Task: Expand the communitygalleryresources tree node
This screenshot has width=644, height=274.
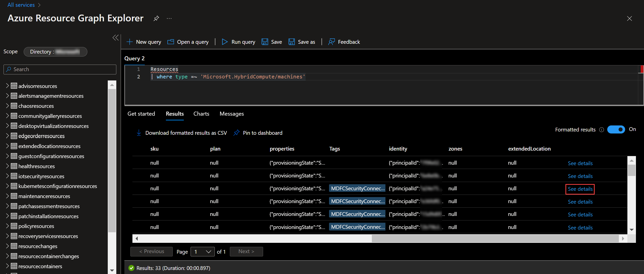Action: coord(7,116)
